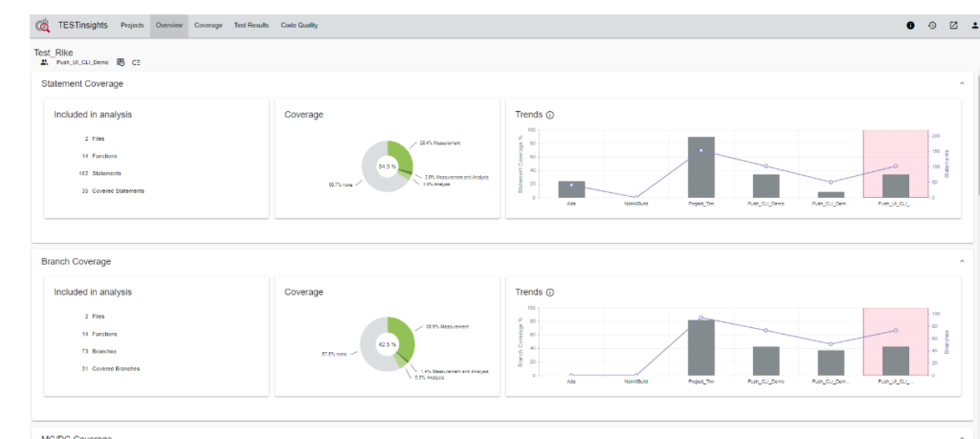This screenshot has height=439, width=980.
Task: Click the Push_UI_CLI_Demo build label
Action: (x=82, y=62)
